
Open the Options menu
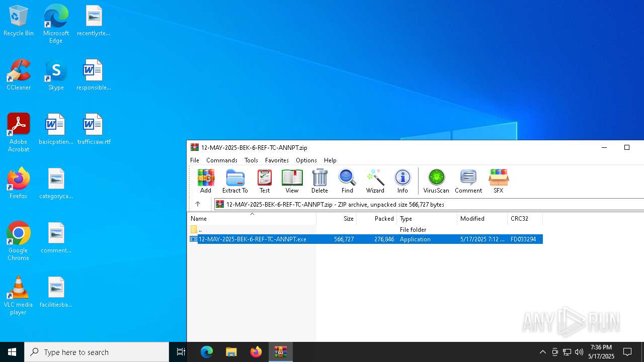[306, 160]
